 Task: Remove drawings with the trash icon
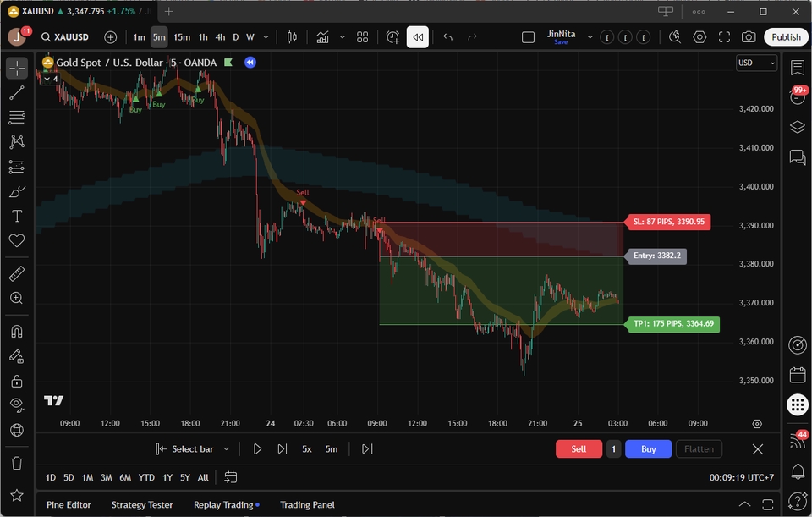(17, 463)
